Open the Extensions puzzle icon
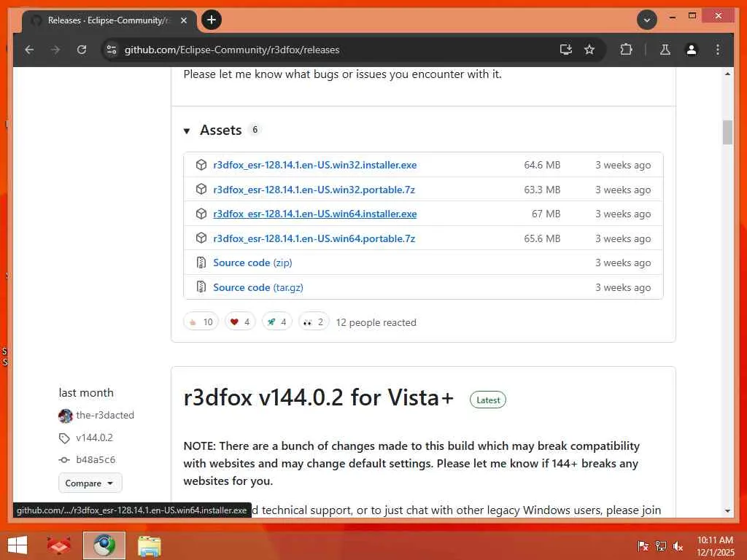The image size is (747, 560). 626,50
